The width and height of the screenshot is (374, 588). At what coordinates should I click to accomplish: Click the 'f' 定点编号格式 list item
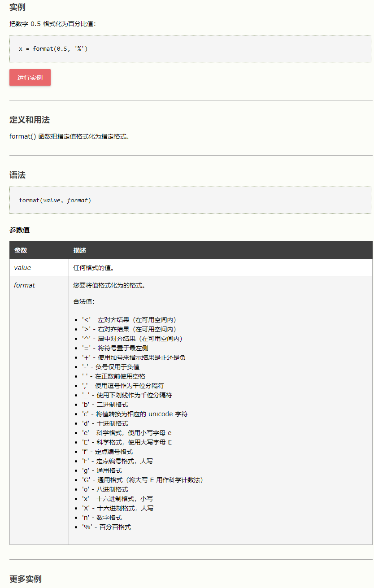tap(107, 452)
